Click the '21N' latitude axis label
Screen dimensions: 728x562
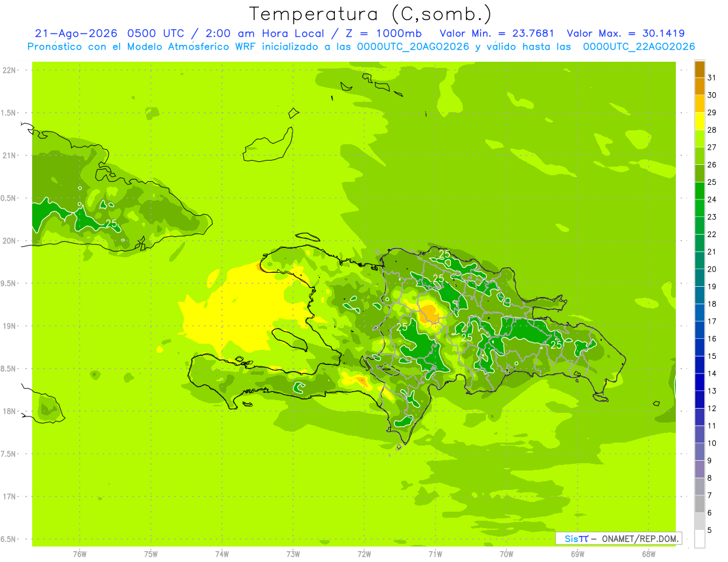(x=8, y=155)
